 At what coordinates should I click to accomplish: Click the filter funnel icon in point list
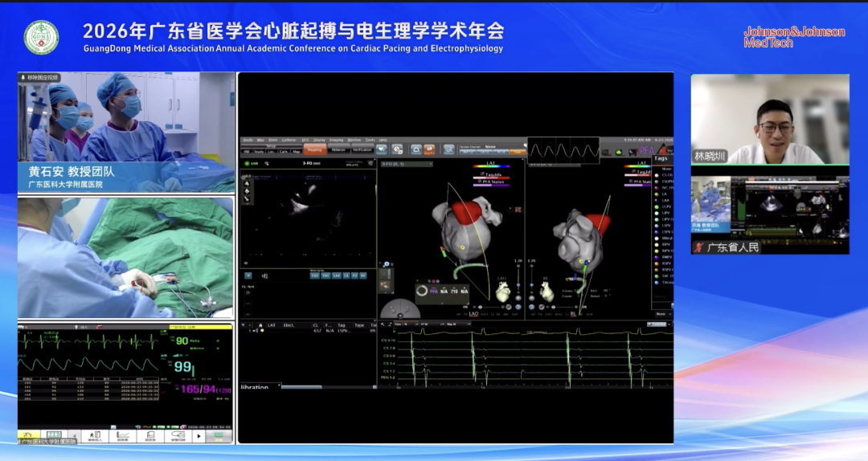click(x=244, y=325)
